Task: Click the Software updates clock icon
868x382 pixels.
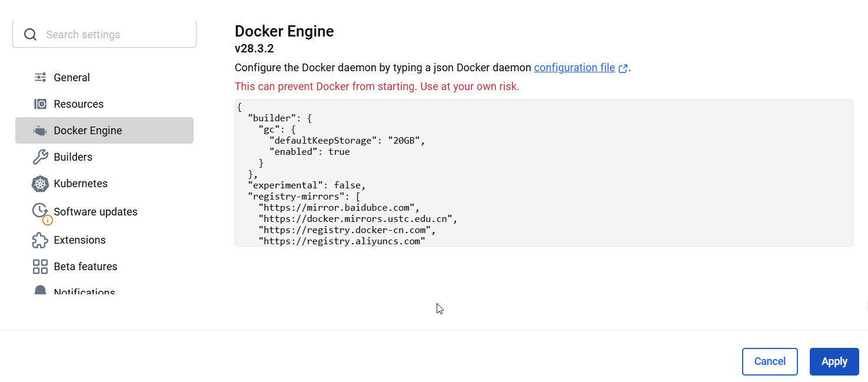Action: [39, 210]
